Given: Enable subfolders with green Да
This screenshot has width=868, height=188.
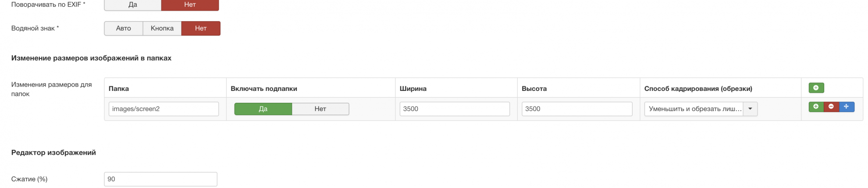Looking at the screenshot, I should coord(263,109).
